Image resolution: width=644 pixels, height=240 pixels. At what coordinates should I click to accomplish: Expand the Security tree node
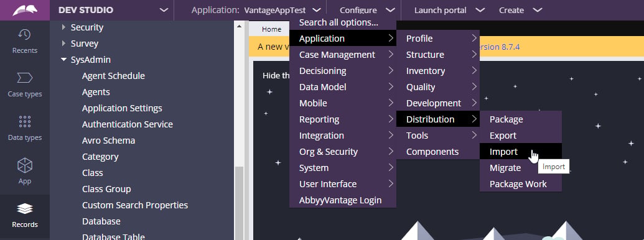click(x=63, y=27)
